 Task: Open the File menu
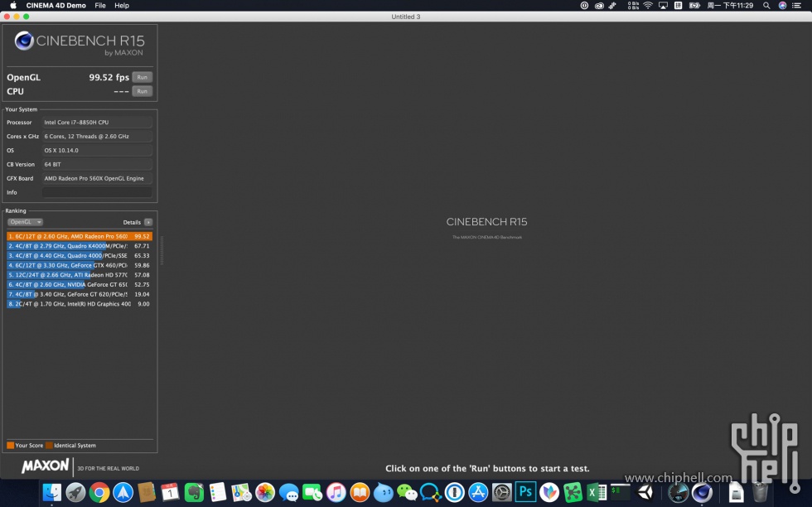[x=100, y=5]
